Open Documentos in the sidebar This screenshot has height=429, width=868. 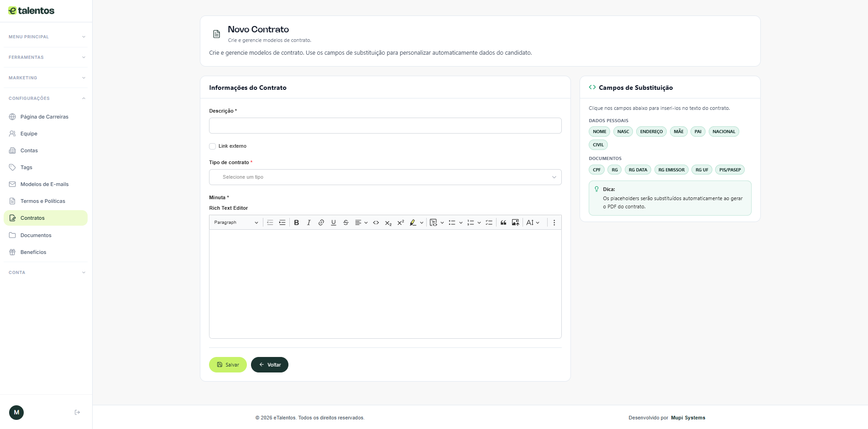[36, 235]
